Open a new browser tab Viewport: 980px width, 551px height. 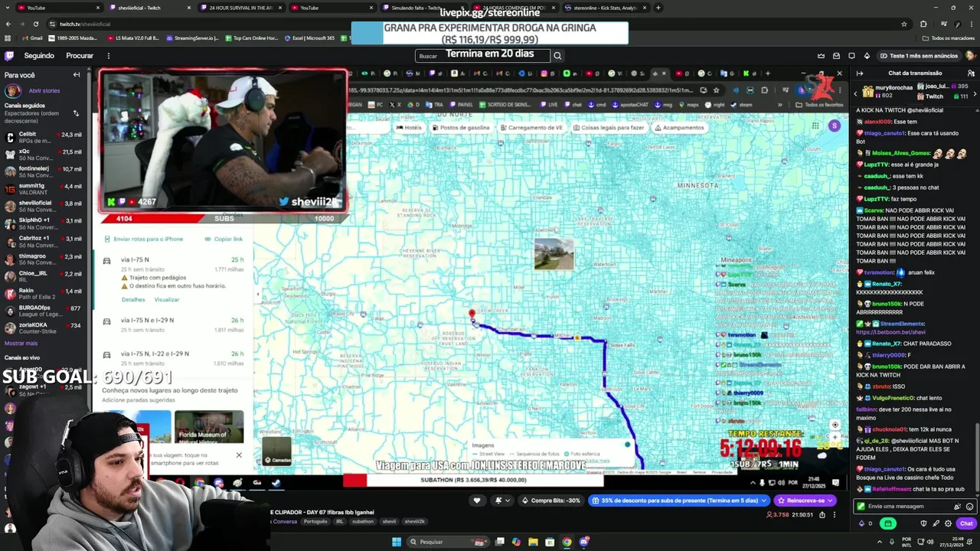[658, 8]
